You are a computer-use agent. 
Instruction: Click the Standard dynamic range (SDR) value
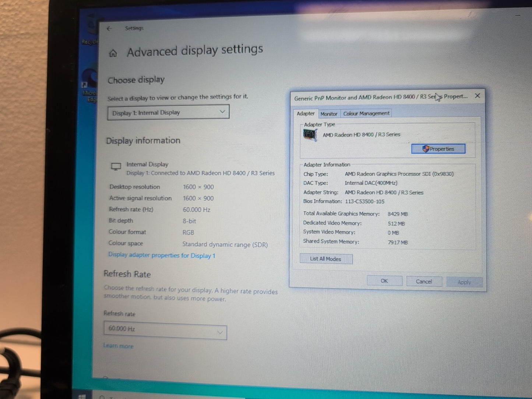pos(225,244)
